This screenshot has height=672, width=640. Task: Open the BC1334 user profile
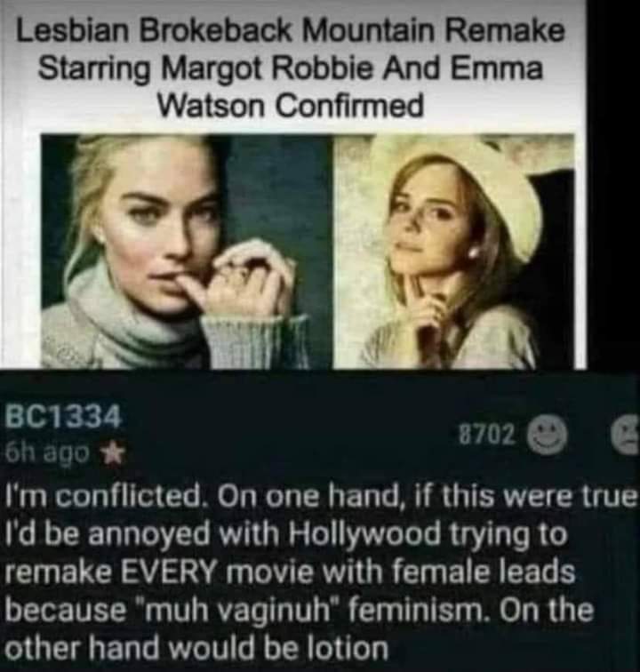pos(62,416)
